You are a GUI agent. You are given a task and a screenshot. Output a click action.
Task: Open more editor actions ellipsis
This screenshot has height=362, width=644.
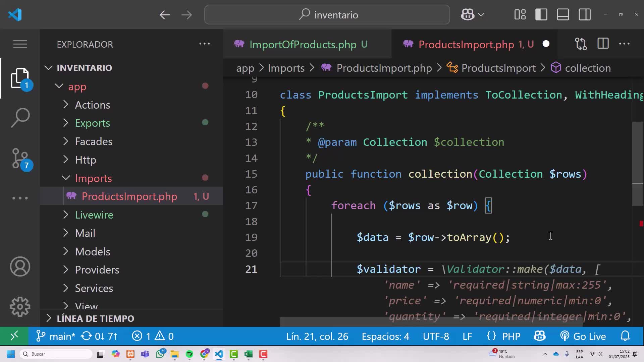coord(624,44)
